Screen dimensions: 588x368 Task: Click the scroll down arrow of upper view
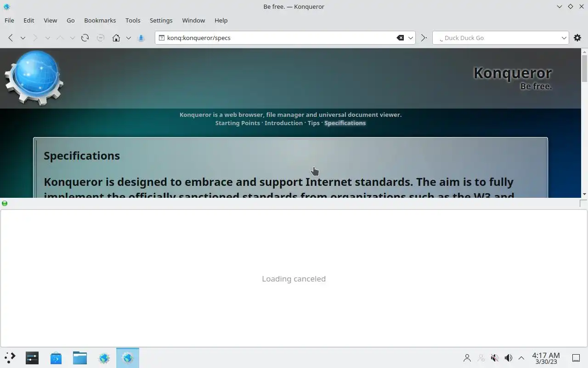pos(584,195)
